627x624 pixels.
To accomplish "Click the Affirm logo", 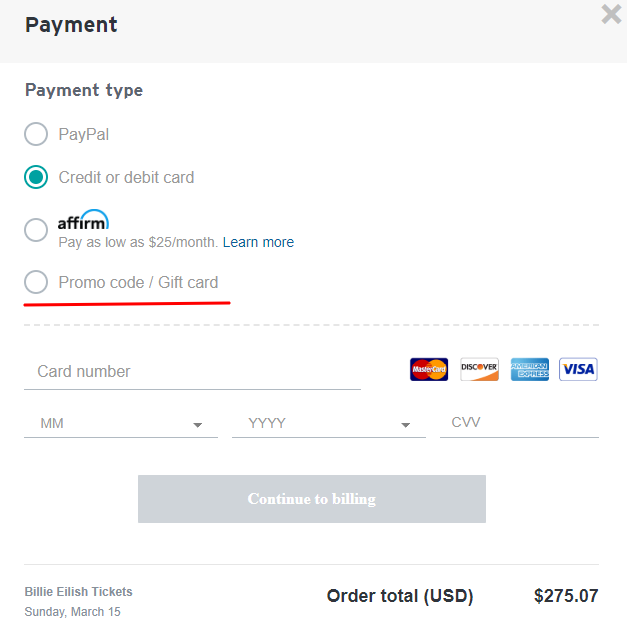I will click(83, 221).
